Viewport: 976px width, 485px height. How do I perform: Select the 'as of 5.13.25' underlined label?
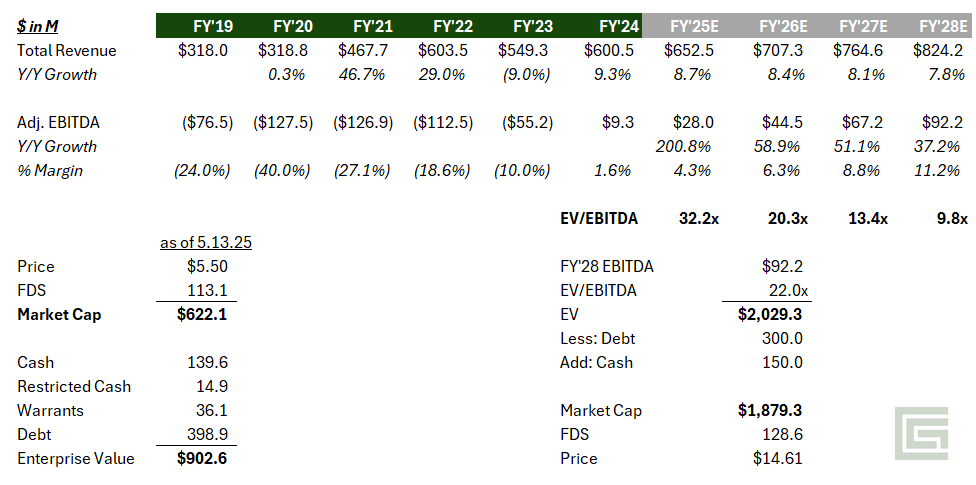tap(206, 242)
